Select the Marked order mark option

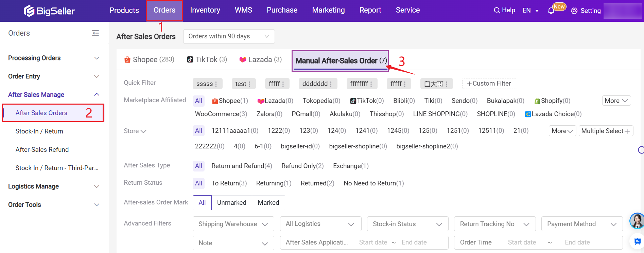click(x=268, y=203)
